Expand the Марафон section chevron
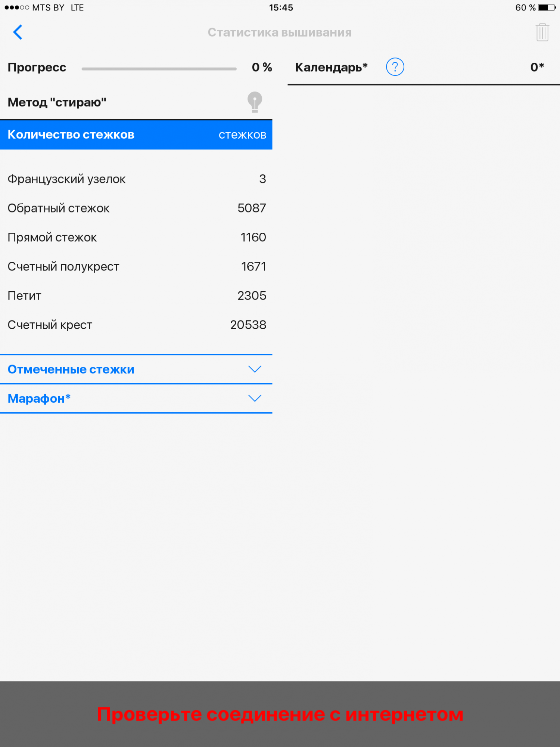The width and height of the screenshot is (560, 747). (x=255, y=399)
